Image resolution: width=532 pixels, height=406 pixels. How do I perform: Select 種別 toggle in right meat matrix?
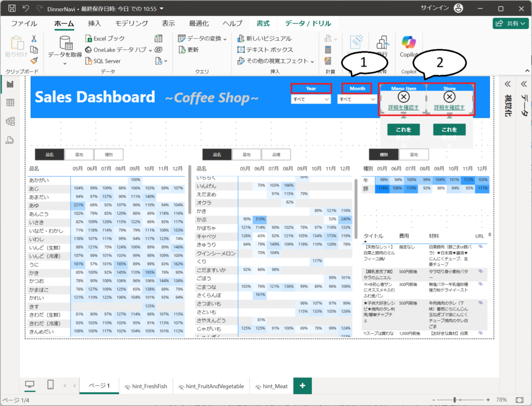coord(383,154)
